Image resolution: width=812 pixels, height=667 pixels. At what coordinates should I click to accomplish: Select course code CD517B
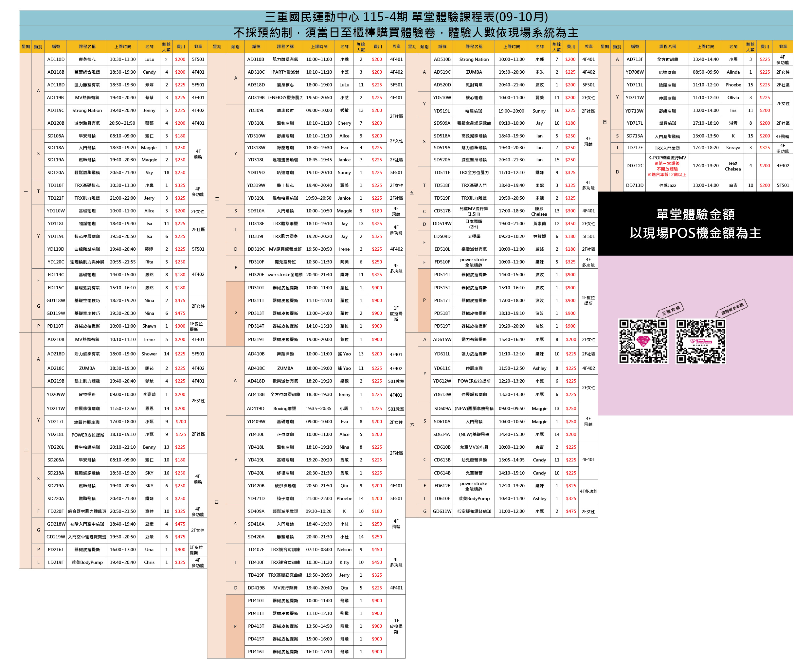[x=442, y=211]
